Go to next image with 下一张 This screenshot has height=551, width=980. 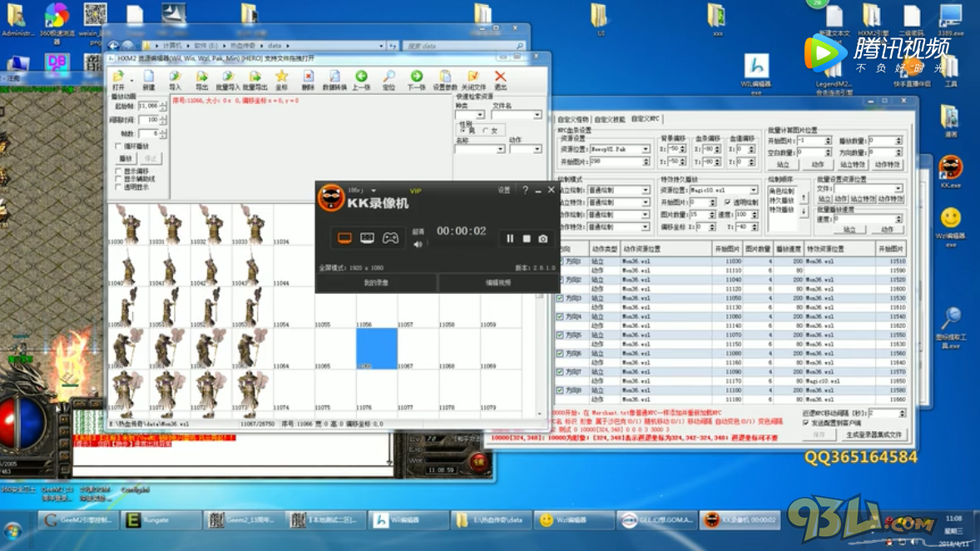416,79
